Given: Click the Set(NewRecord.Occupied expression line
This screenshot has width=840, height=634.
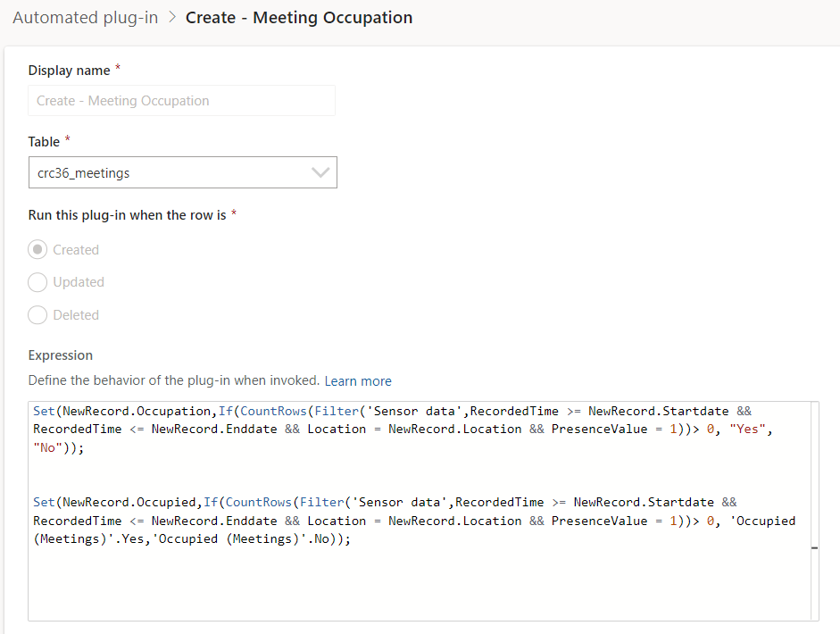Looking at the screenshot, I should tap(385, 502).
